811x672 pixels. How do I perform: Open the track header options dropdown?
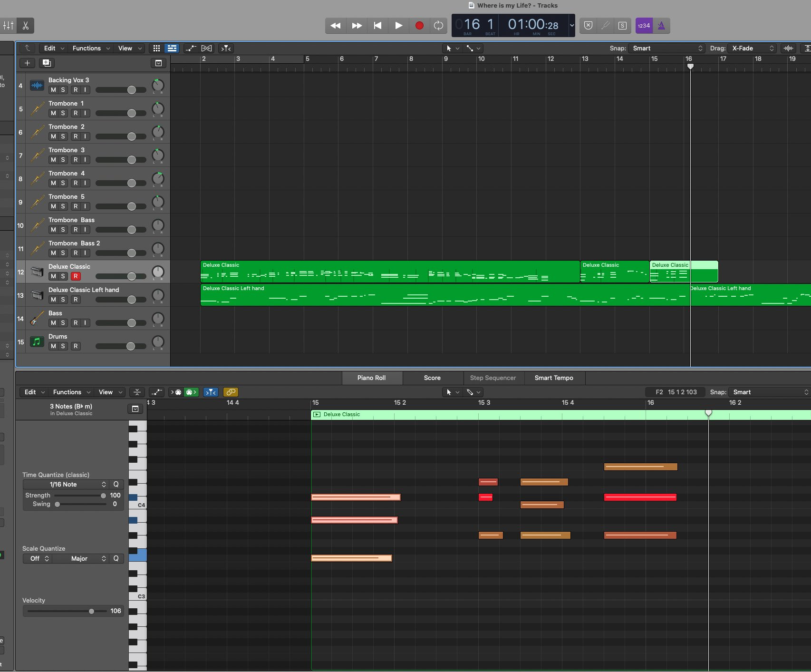158,63
